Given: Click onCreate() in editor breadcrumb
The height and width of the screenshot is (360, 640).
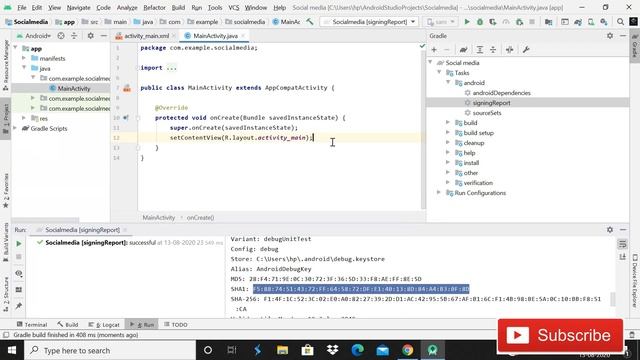Looking at the screenshot, I should pyautogui.click(x=200, y=218).
